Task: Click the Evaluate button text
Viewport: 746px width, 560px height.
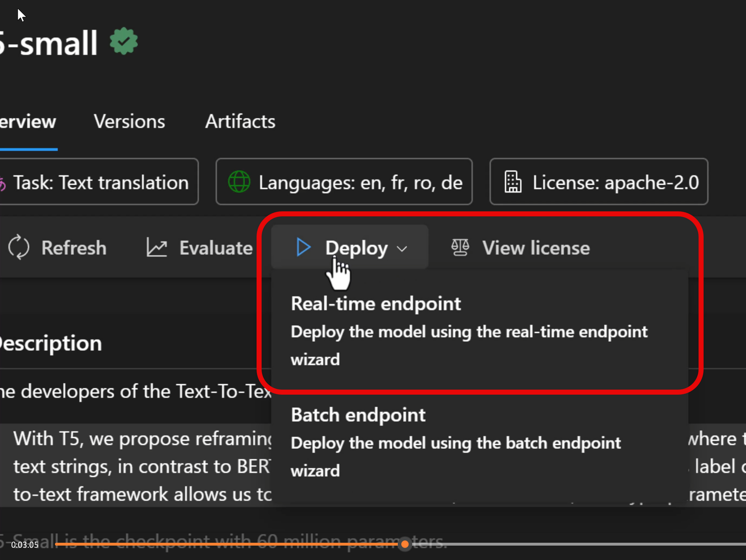Action: tap(216, 248)
